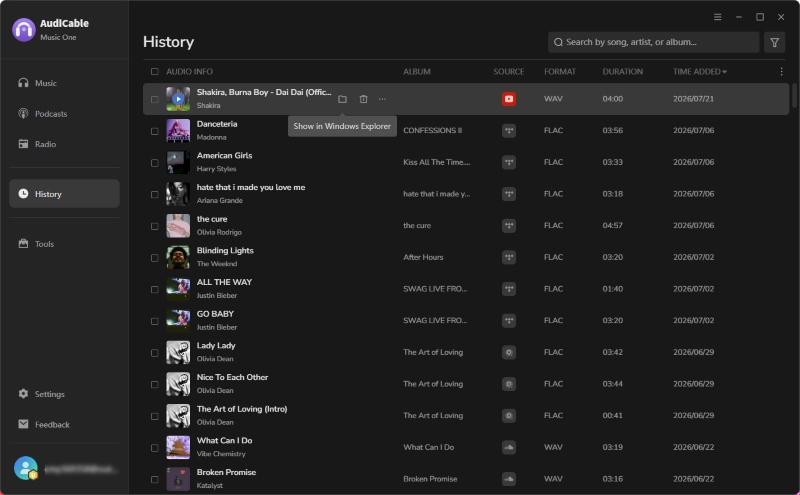Open Settings in the sidebar
Image resolution: width=800 pixels, height=495 pixels.
tap(64, 393)
